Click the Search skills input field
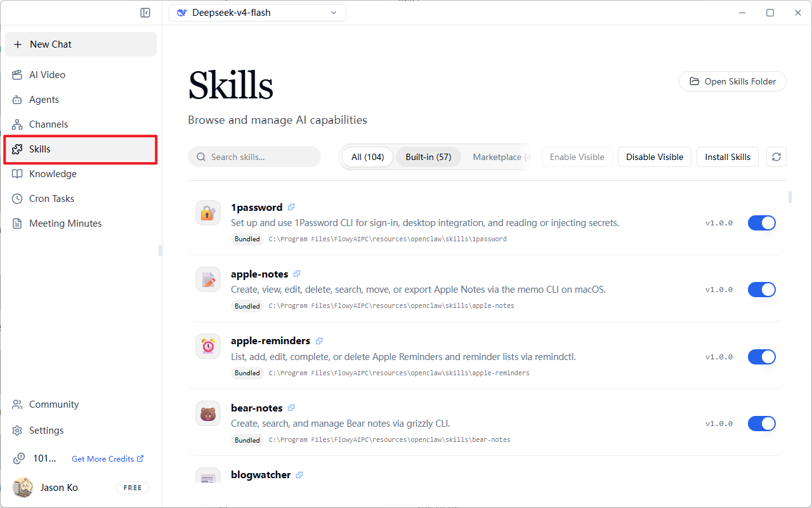Viewport: 812px width, 508px height. [254, 157]
